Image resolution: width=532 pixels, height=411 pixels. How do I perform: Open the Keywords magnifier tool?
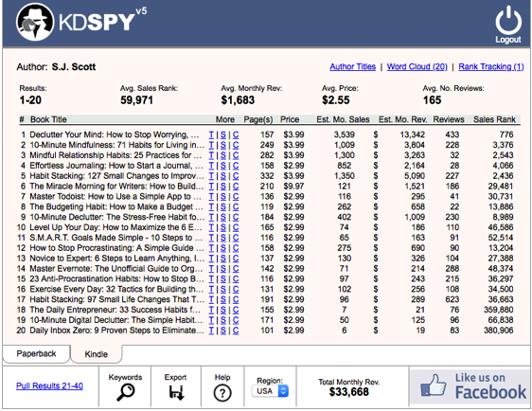point(125,392)
